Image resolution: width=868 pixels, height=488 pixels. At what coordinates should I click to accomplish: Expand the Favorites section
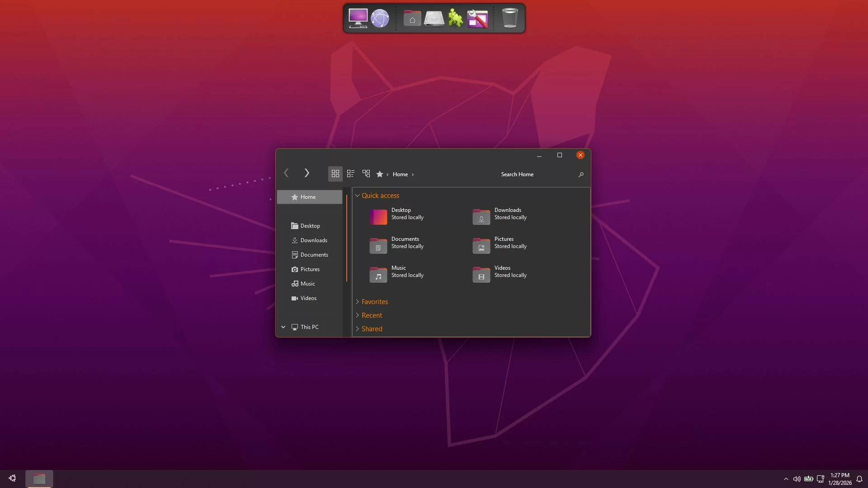[x=358, y=302]
